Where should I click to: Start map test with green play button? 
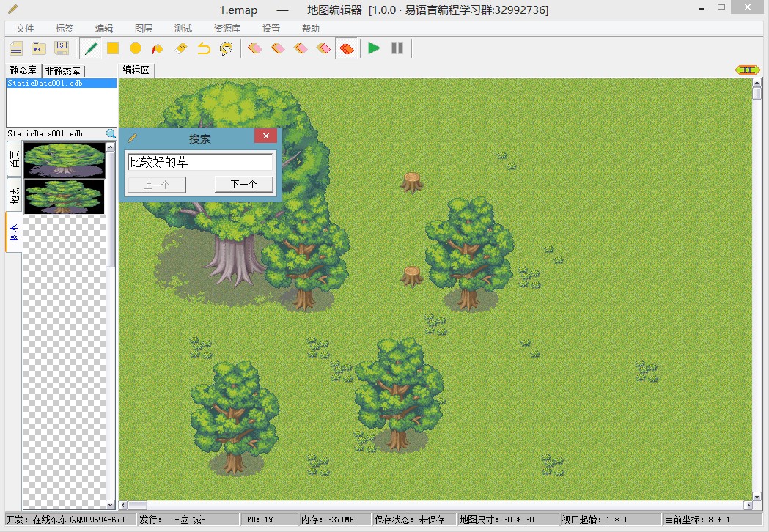374,48
